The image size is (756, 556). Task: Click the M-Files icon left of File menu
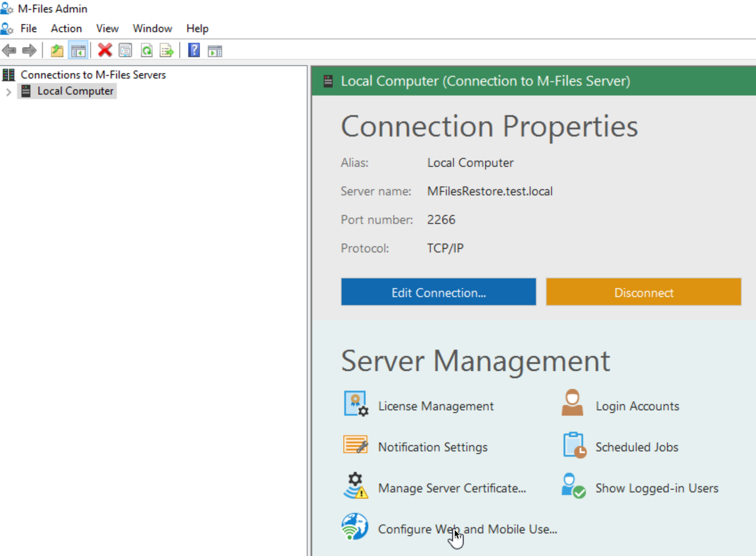coord(7,29)
